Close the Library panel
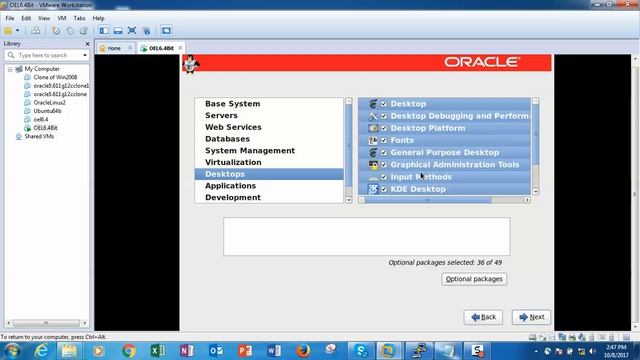Image resolution: width=640 pixels, height=360 pixels. click(87, 44)
